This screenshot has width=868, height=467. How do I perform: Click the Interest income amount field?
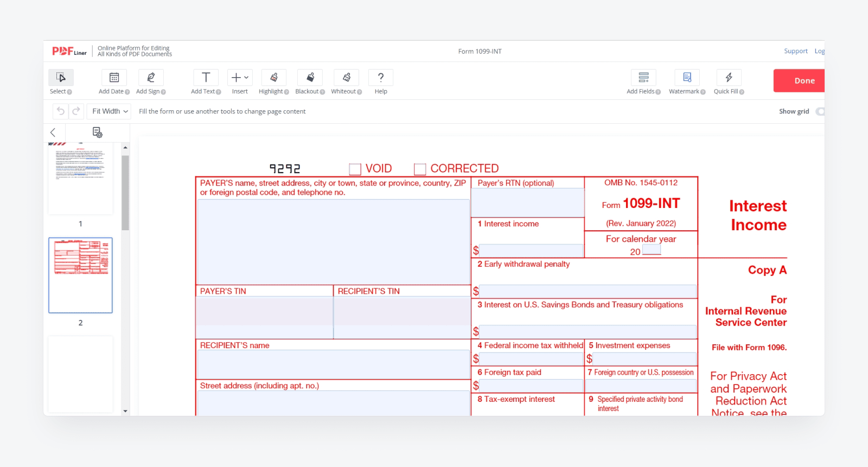(531, 250)
